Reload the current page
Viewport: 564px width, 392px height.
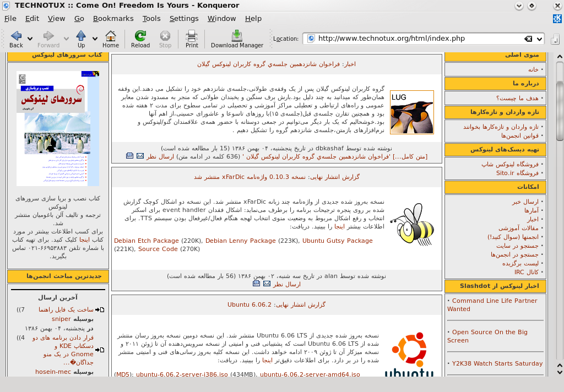pyautogui.click(x=140, y=39)
